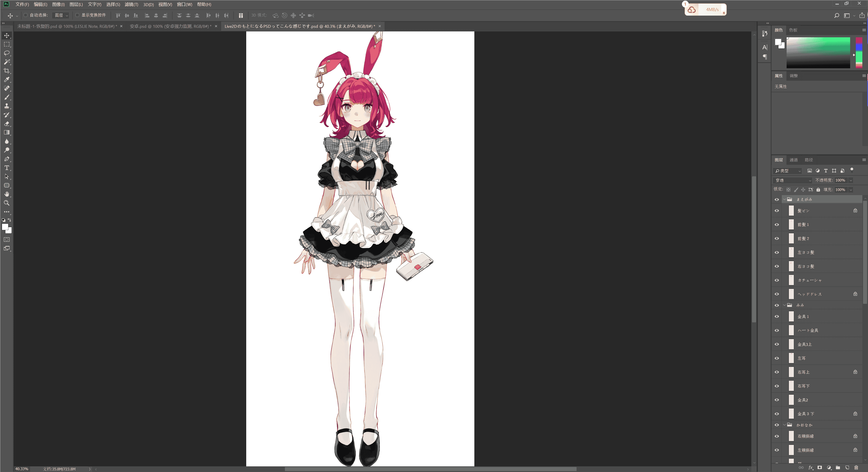Create a new group via the folder icon
This screenshot has height=472, width=868.
(838, 467)
